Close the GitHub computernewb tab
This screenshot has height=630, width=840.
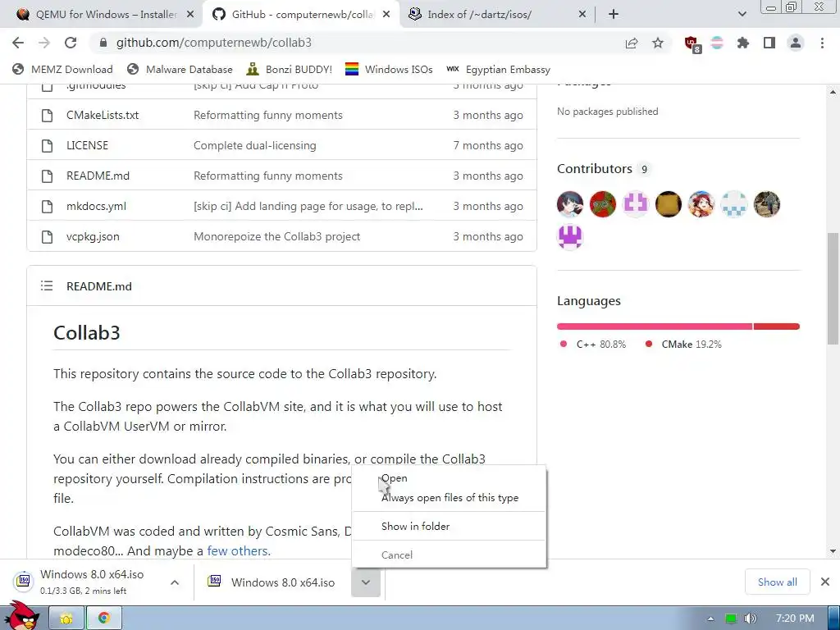[386, 15]
